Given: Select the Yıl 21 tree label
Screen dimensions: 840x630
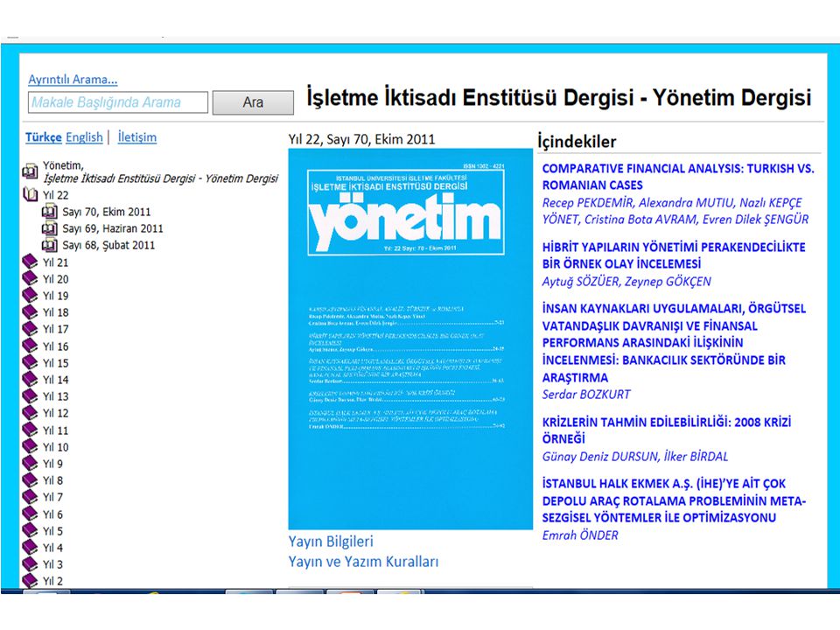Looking at the screenshot, I should click(56, 262).
